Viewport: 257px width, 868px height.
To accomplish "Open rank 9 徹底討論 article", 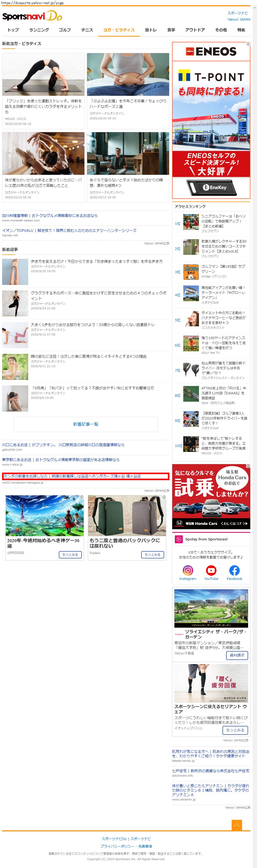I will click(224, 418).
